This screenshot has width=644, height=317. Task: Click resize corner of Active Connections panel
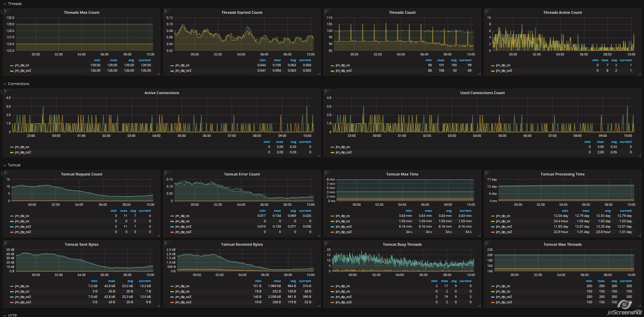tap(319, 155)
